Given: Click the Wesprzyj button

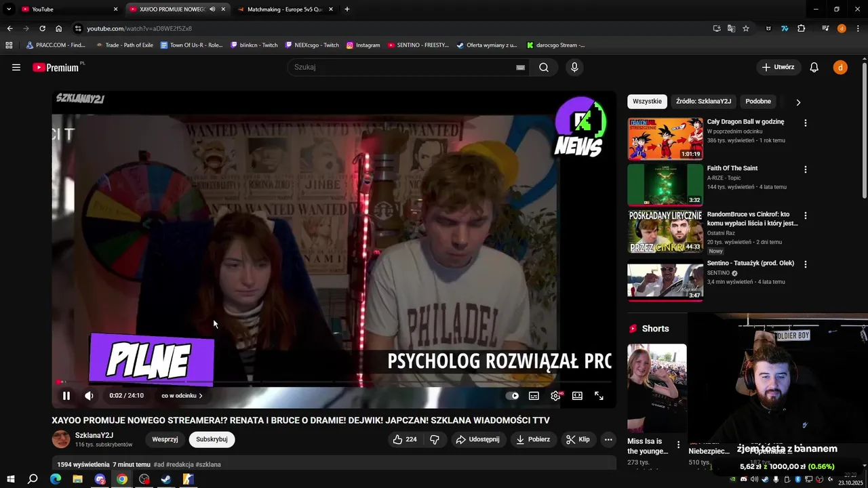Looking at the screenshot, I should point(165,439).
